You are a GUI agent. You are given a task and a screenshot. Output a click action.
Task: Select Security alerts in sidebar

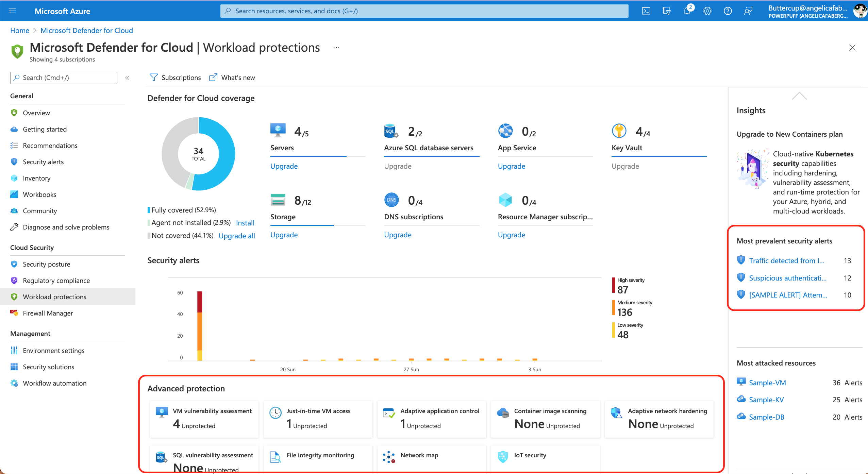click(x=43, y=162)
